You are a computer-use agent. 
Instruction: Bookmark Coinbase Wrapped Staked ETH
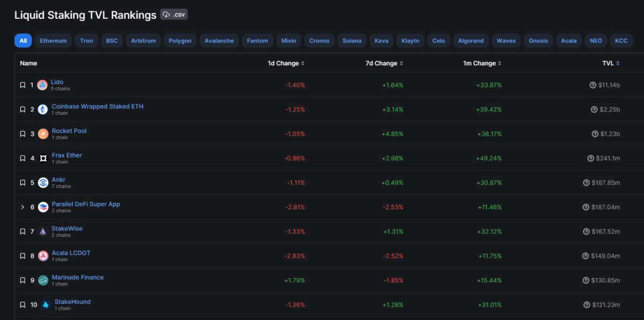click(23, 109)
